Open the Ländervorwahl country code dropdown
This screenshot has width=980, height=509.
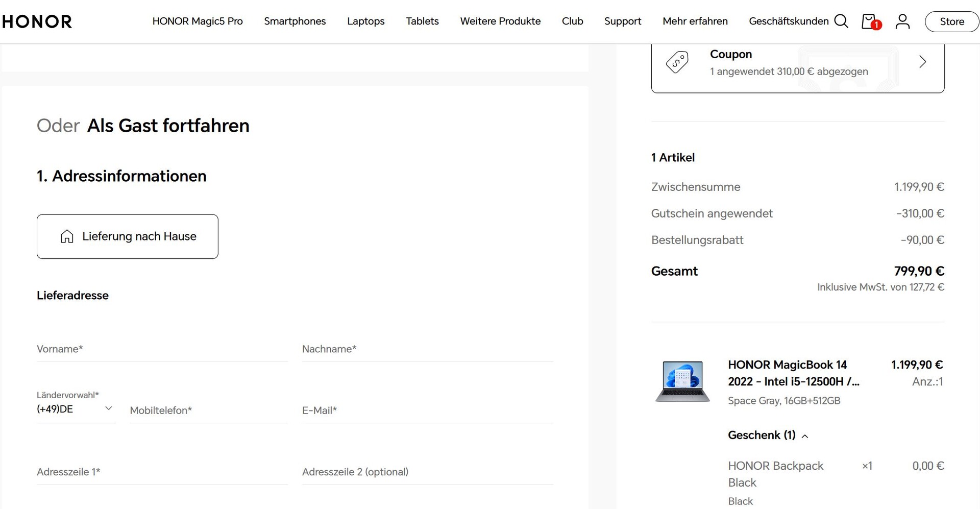coord(76,409)
